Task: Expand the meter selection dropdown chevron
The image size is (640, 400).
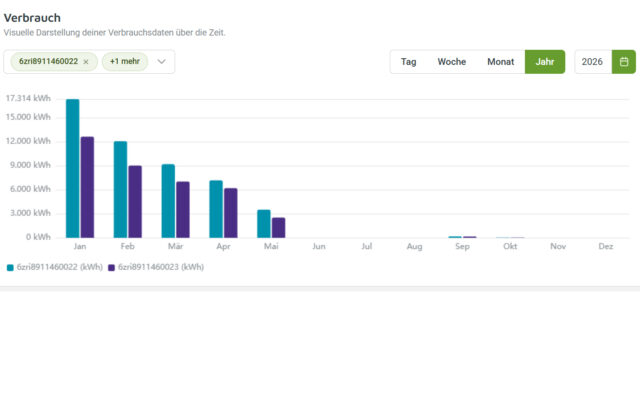Action: 162,62
